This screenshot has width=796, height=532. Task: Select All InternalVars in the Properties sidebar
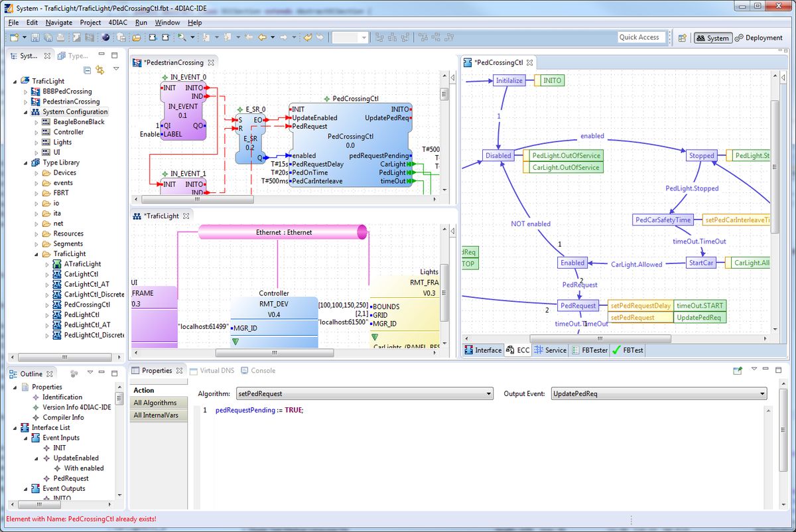(157, 415)
